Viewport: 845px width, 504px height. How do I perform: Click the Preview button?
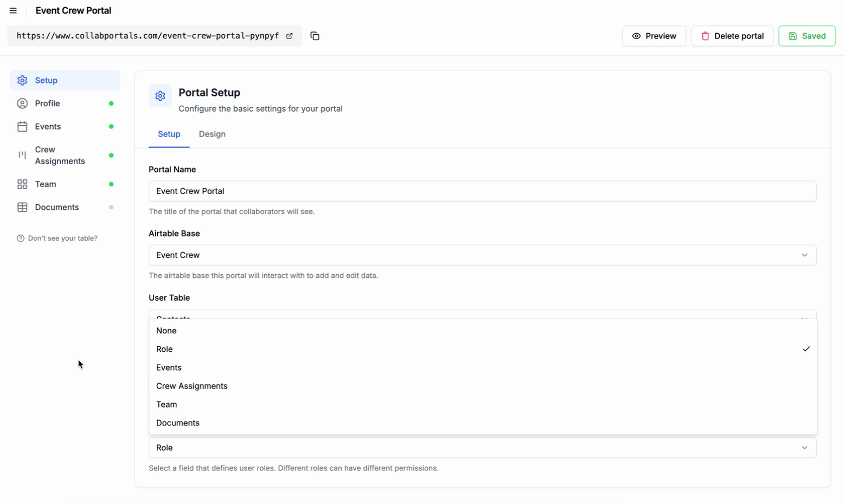[654, 36]
